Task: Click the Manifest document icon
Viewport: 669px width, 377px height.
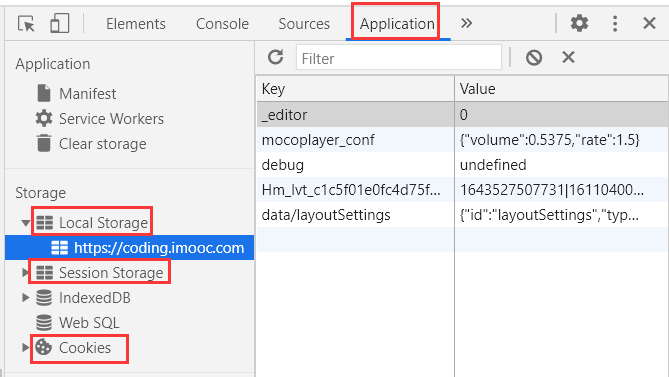Action: [44, 93]
